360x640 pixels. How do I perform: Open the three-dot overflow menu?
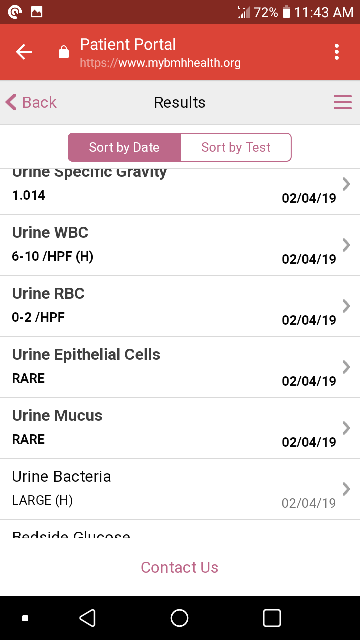(x=337, y=52)
